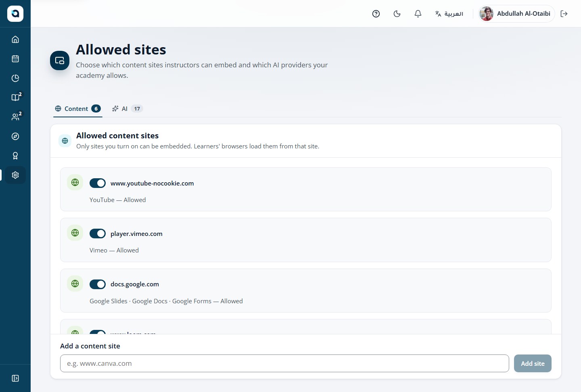Open Abdullah Al-Otaibi profile button
This screenshot has height=392, width=581.
(x=516, y=14)
